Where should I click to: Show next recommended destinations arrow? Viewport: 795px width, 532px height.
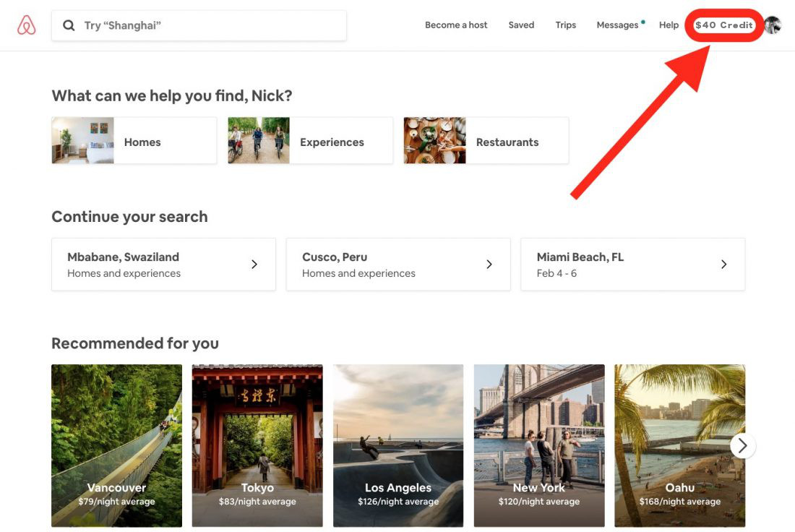[743, 446]
